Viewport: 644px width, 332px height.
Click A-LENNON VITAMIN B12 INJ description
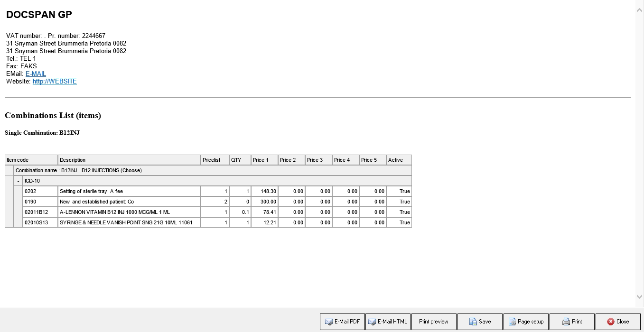click(129, 212)
